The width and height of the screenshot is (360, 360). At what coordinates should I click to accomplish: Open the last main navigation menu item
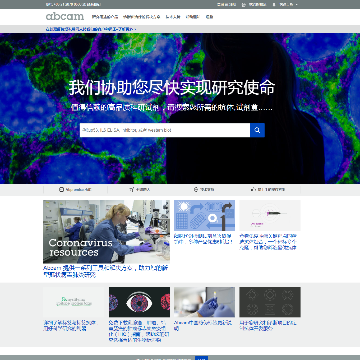209,17
